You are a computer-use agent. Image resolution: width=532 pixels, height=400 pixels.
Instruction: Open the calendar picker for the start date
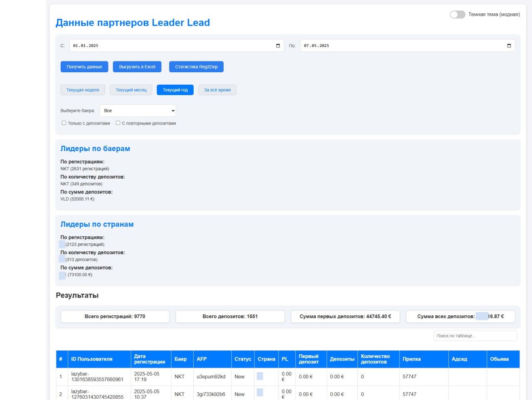(x=278, y=46)
